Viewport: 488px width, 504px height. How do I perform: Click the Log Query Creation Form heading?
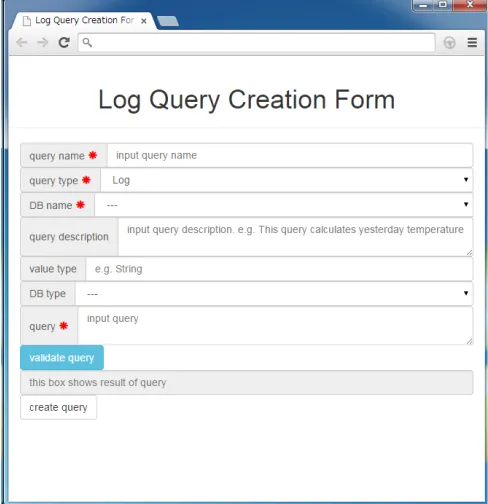tap(247, 100)
